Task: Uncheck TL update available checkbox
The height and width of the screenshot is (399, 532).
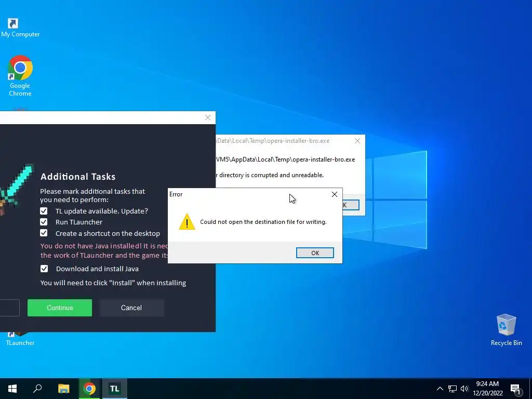Action: [44, 211]
